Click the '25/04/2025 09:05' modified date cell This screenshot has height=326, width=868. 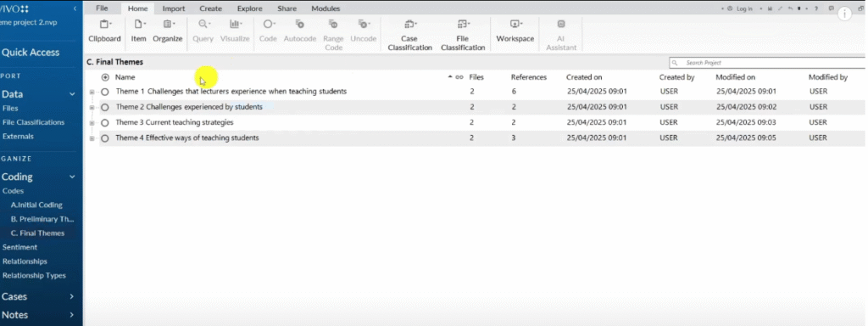click(x=746, y=138)
